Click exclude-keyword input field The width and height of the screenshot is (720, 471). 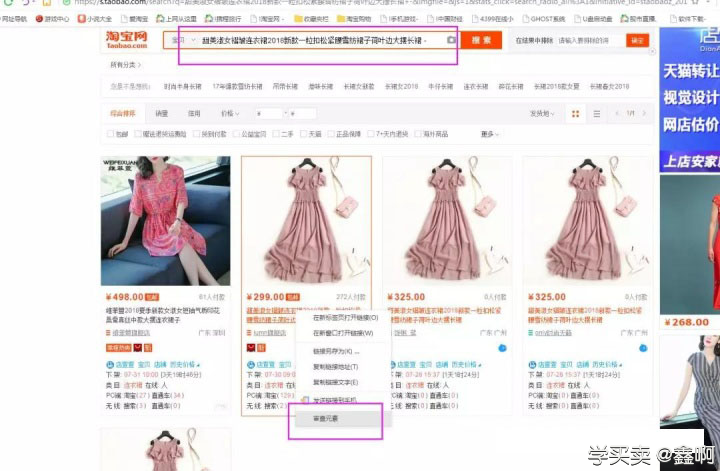(590, 40)
